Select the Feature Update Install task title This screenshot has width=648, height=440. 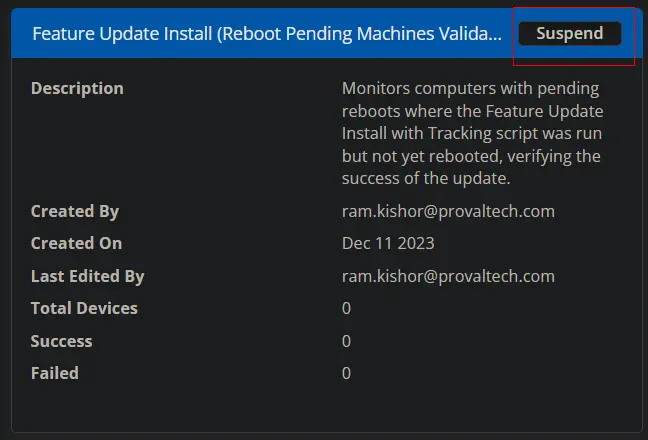coord(267,33)
